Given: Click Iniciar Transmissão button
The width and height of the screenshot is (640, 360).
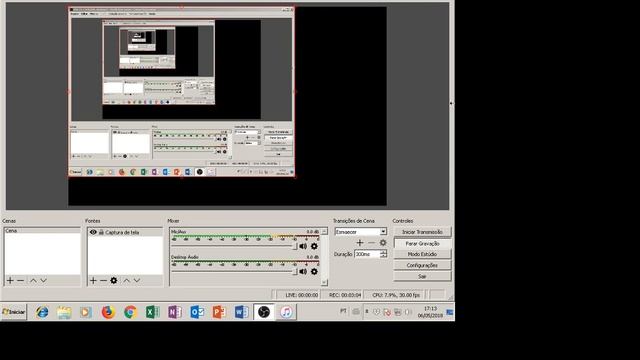Looking at the screenshot, I should coord(422,232).
